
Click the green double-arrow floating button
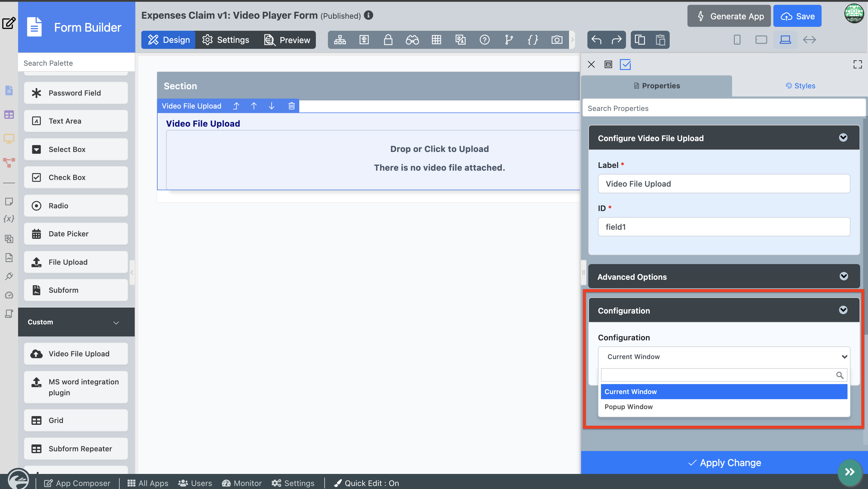coord(850,472)
